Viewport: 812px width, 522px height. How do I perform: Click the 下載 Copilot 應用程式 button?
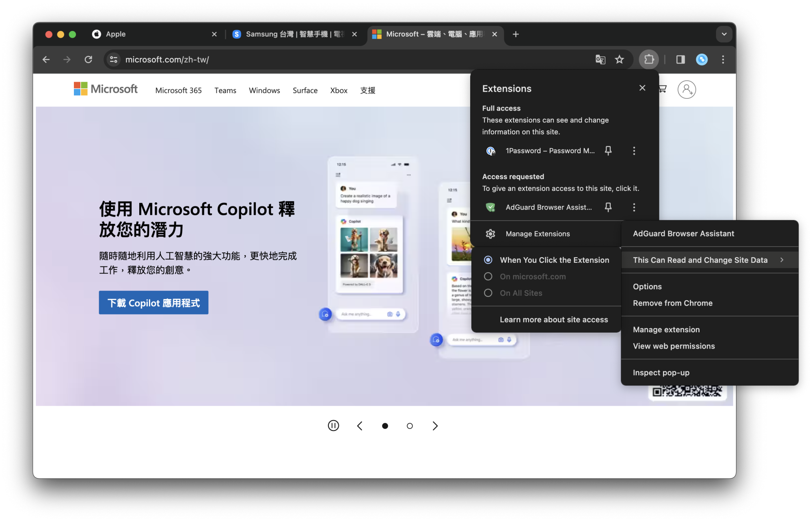pos(153,302)
